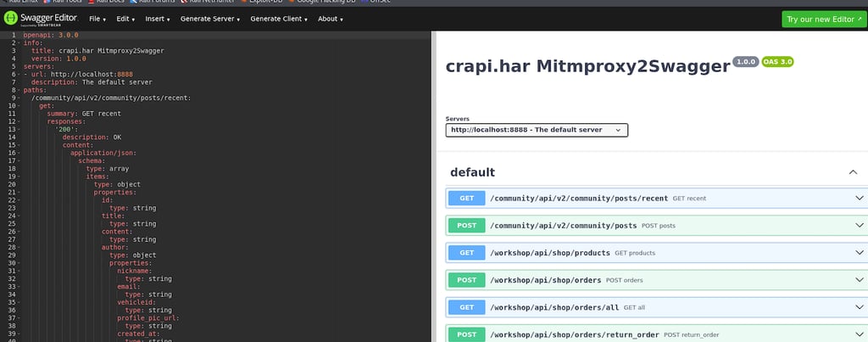Click the OAS 3.0 badge
The image size is (868, 342).
click(x=778, y=62)
